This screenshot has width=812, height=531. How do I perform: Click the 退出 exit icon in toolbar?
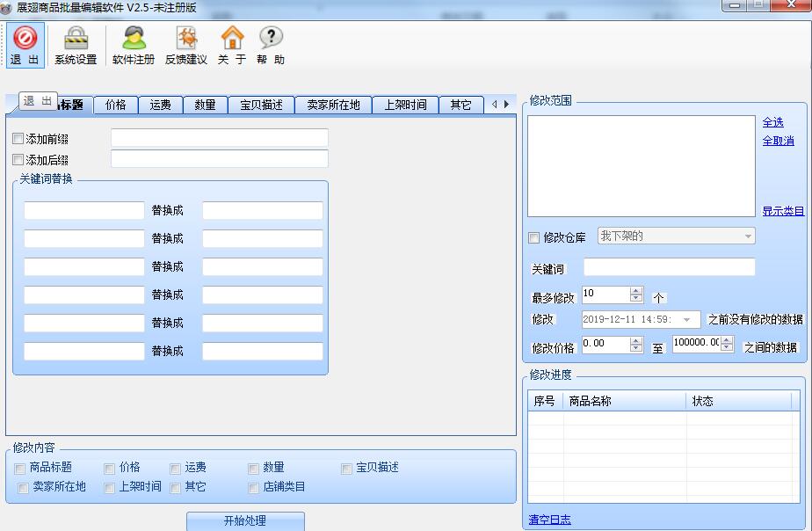[x=24, y=44]
